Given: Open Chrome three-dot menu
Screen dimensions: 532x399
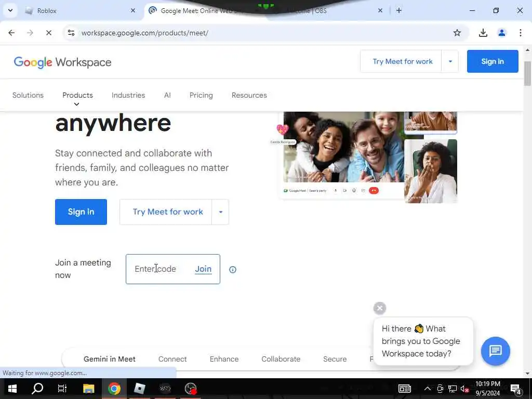Looking at the screenshot, I should tap(520, 33).
